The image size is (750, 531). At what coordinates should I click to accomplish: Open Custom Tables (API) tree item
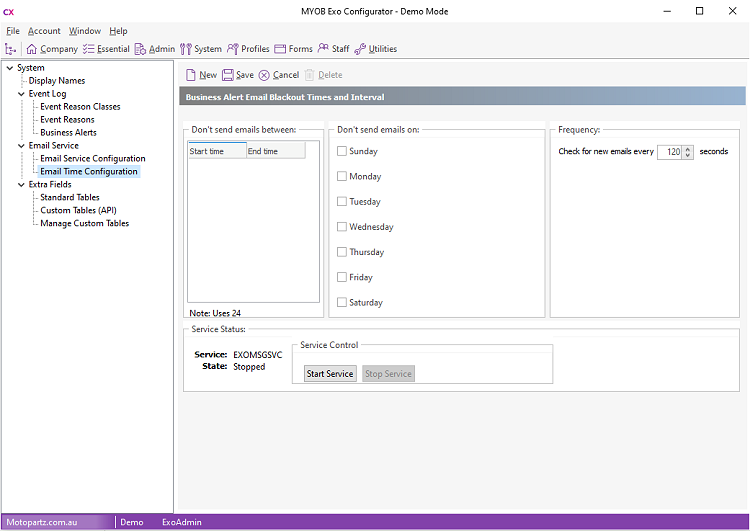coord(78,210)
